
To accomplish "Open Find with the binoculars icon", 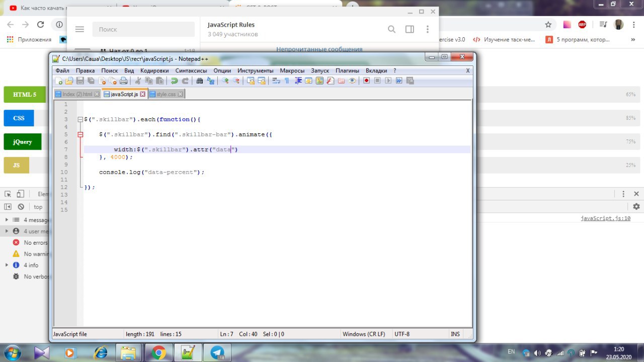I will [x=200, y=81].
